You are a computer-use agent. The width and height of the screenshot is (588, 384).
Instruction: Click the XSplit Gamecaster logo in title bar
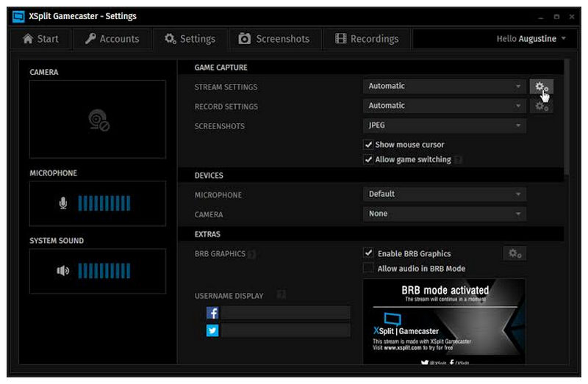(x=18, y=16)
